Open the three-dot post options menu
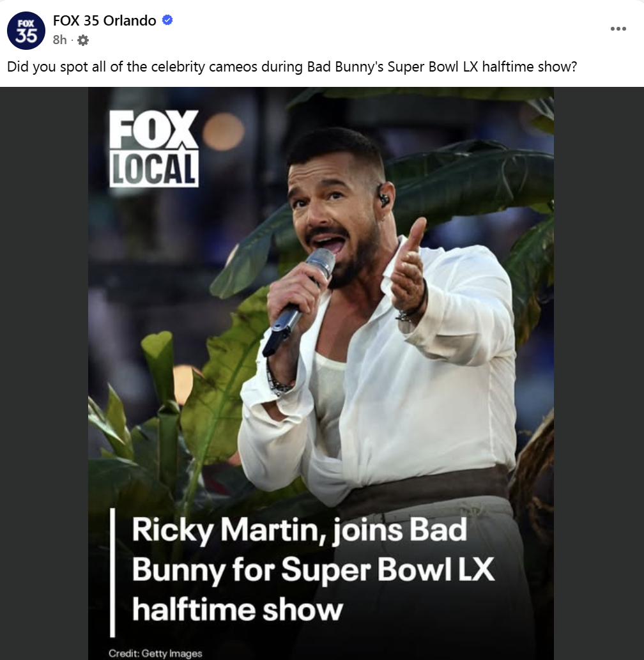The height and width of the screenshot is (660, 644). click(618, 29)
